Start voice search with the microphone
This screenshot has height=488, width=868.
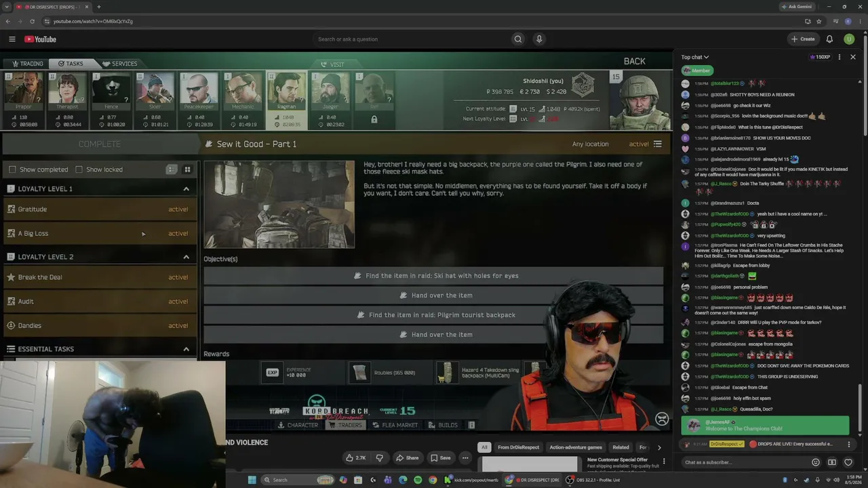coord(539,39)
